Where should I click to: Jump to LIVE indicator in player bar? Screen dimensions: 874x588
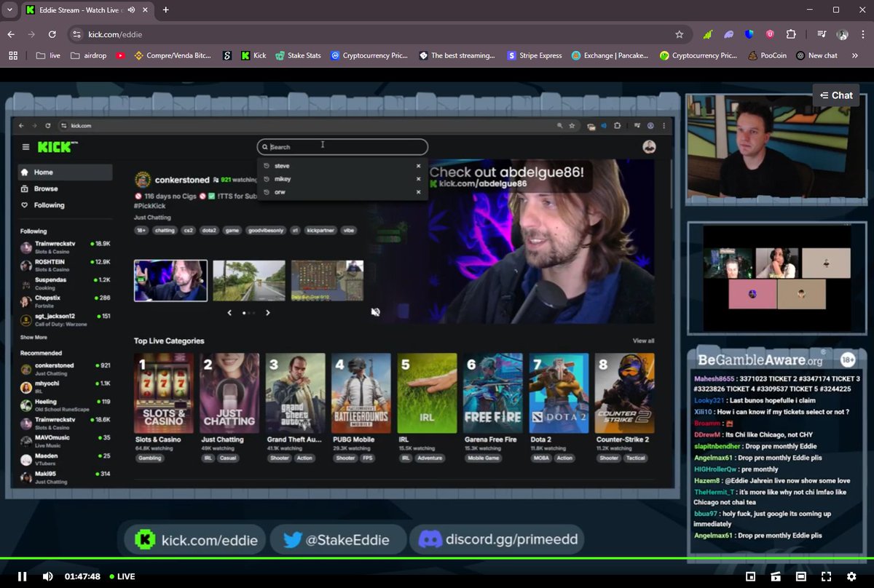tap(122, 576)
